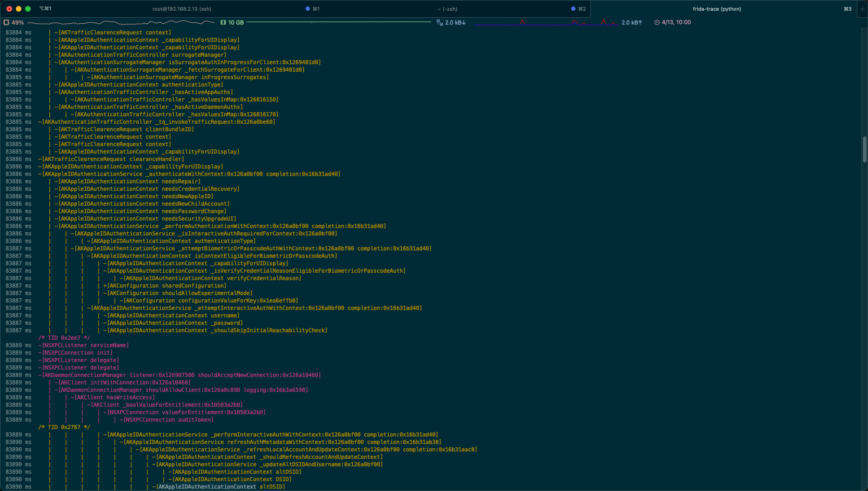Click the needsSecurityUpgradeUI trace line
Screen dimensions: 868x491
145,219
